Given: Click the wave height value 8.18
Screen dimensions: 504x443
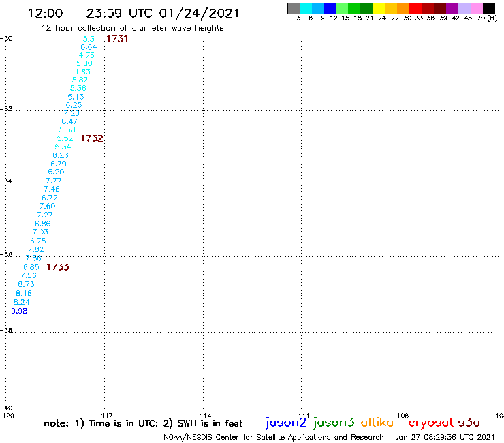Looking at the screenshot, I should click(x=24, y=293).
